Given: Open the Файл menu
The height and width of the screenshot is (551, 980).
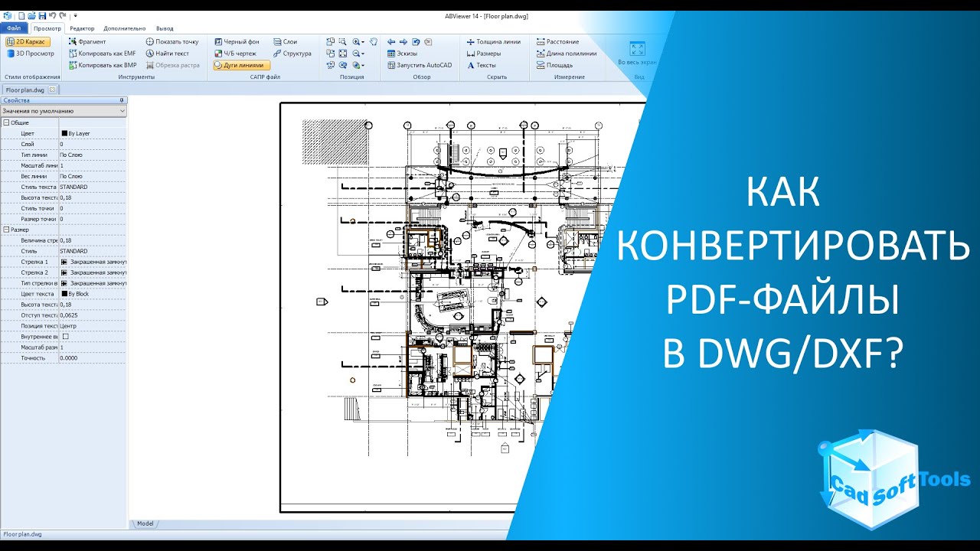Looking at the screenshot, I should click(x=14, y=28).
